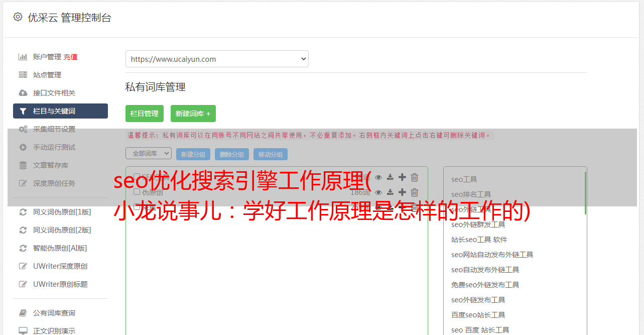
Task: Click the edit icon for 深度原创任务
Action: [23, 183]
